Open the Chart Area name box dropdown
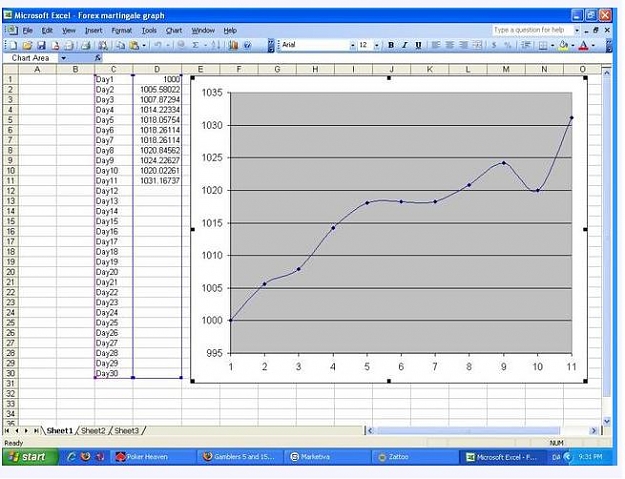 click(63, 58)
